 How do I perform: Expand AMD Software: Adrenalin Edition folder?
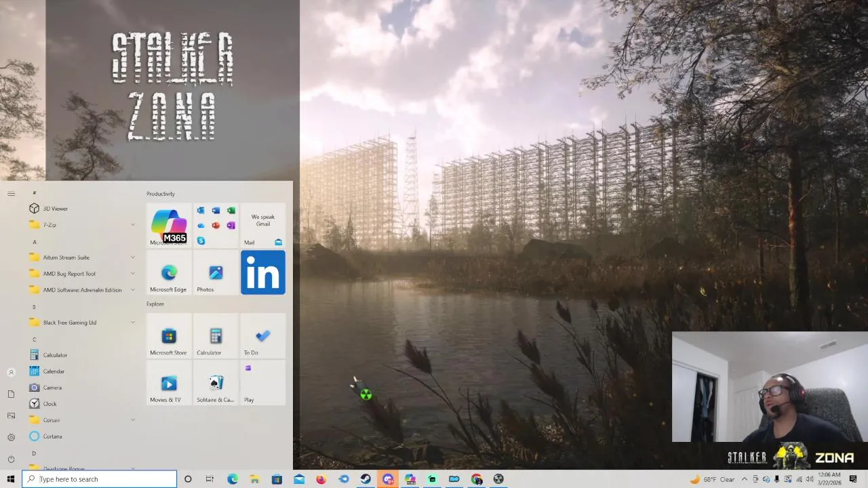coord(81,290)
